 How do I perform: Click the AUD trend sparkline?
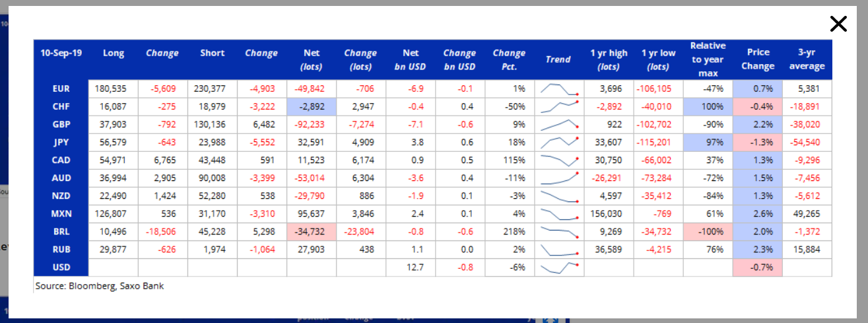click(558, 178)
